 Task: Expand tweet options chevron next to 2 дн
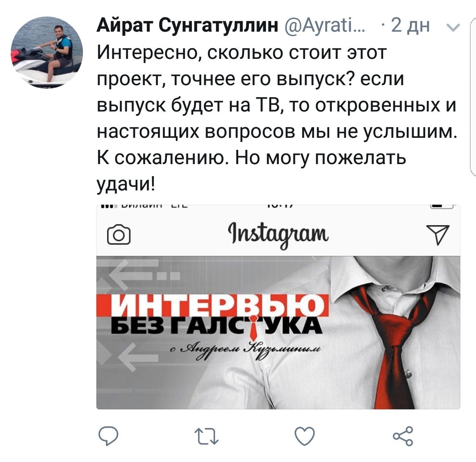pyautogui.click(x=454, y=28)
